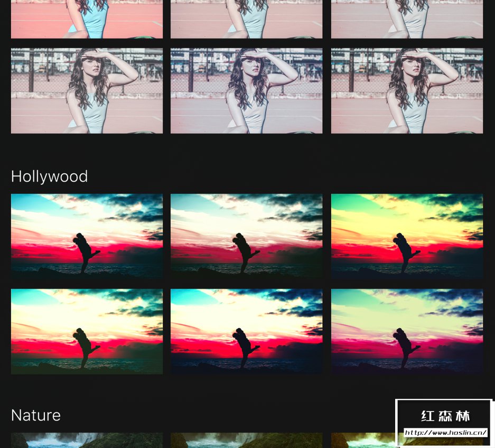
Task: Select the middle Hollywood preset in the top row
Action: point(247,236)
